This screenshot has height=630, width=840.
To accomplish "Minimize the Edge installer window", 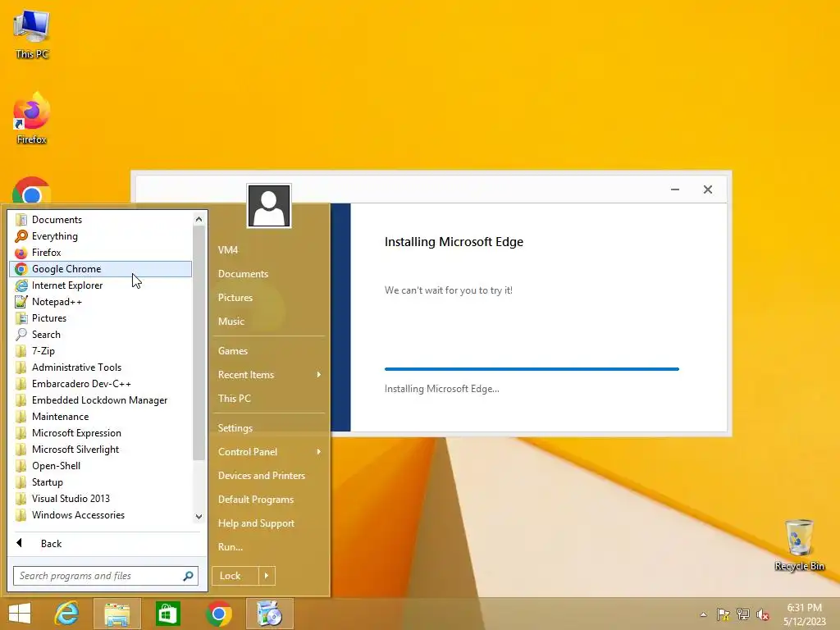I will click(675, 189).
